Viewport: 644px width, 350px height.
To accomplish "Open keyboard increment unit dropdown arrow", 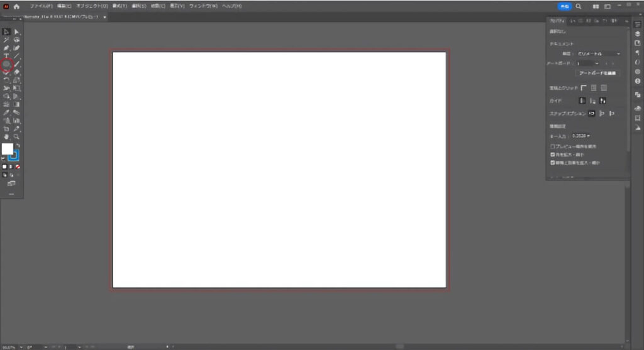I will [x=588, y=136].
